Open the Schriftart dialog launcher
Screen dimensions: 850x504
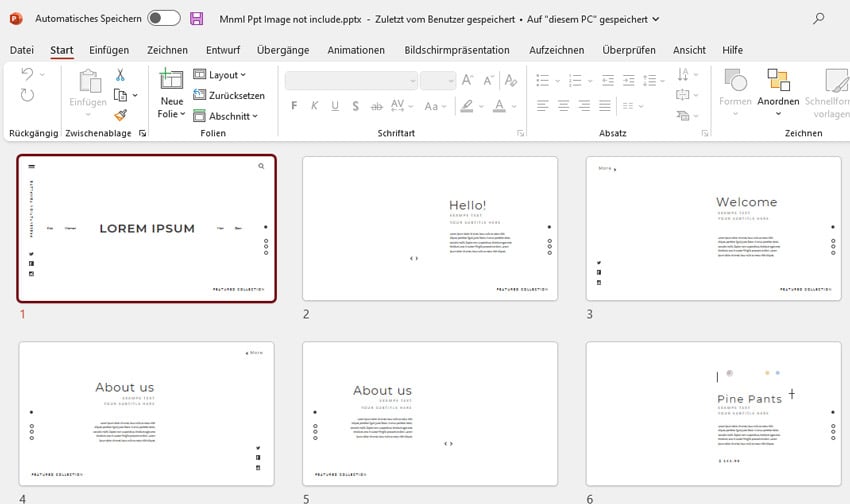point(520,133)
